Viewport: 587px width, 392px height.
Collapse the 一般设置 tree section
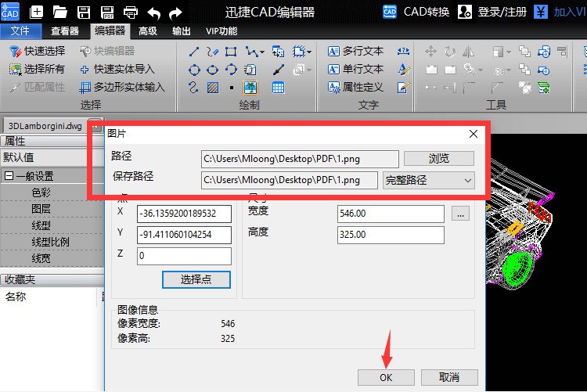click(x=9, y=176)
